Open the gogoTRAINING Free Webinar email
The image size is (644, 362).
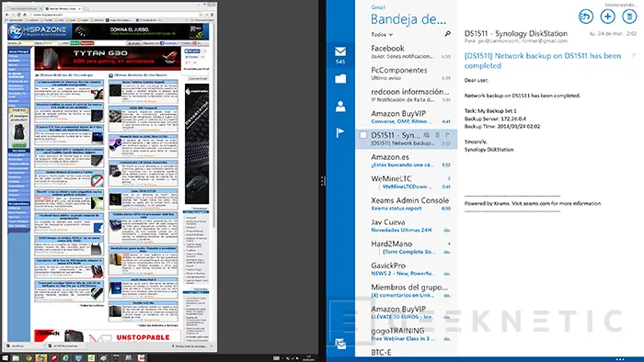(407, 334)
